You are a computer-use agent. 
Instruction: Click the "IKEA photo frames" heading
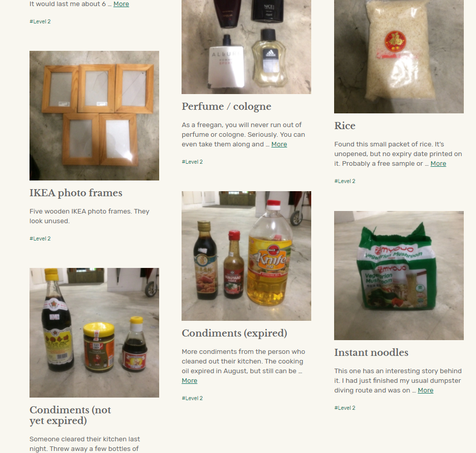coord(76,193)
